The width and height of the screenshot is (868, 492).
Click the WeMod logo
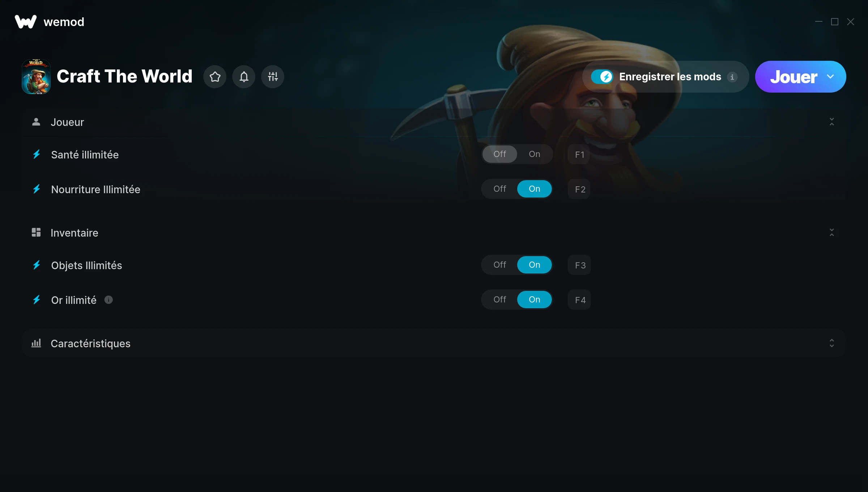click(x=26, y=22)
